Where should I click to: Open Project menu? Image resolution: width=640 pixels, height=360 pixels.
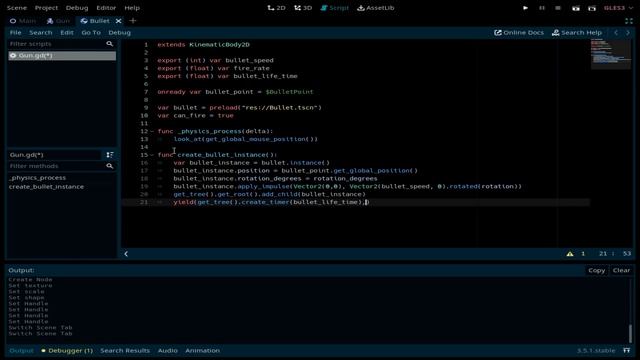click(46, 8)
